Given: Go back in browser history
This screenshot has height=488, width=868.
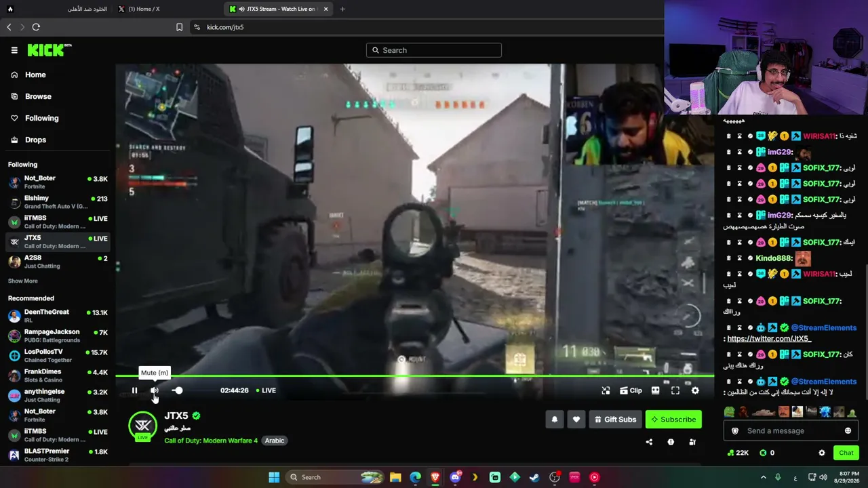Looking at the screenshot, I should (9, 27).
